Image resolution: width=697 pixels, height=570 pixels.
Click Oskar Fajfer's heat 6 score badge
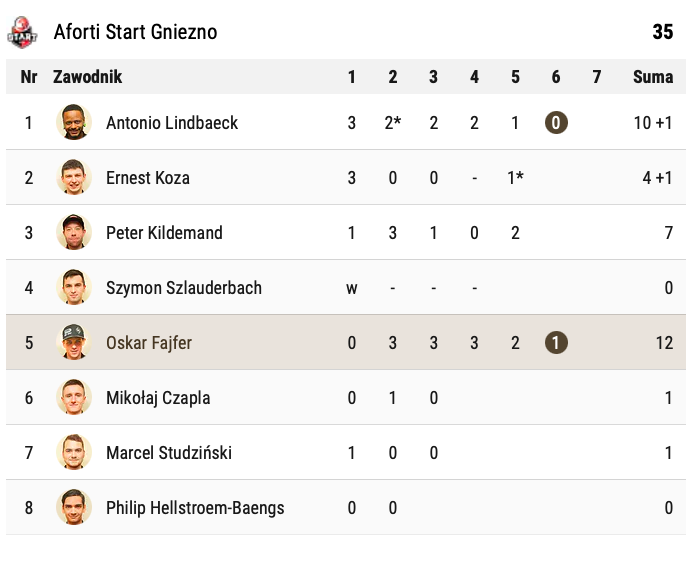556,343
